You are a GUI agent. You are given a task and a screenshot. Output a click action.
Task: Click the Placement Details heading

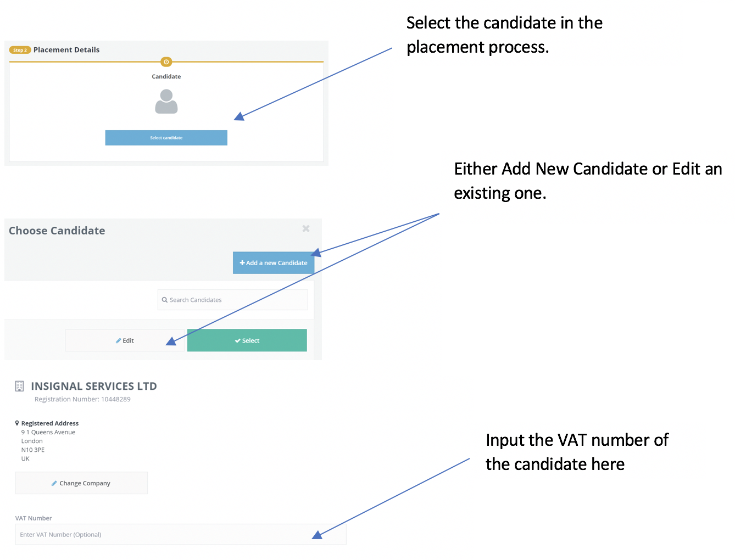(x=66, y=50)
